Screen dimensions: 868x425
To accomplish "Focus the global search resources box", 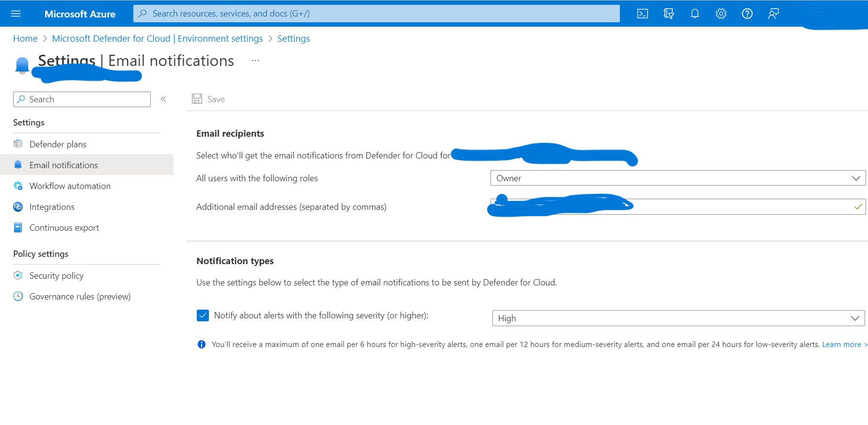I will pyautogui.click(x=377, y=14).
